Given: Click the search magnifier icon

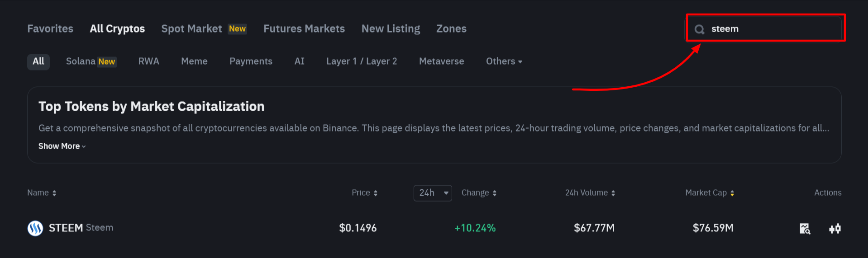Looking at the screenshot, I should click(699, 29).
